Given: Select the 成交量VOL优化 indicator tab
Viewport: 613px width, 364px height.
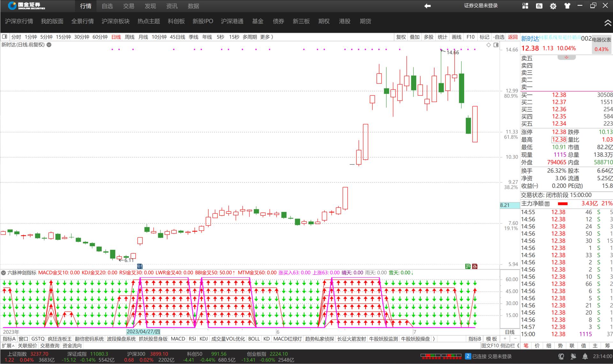Looking at the screenshot, I should (228, 339).
